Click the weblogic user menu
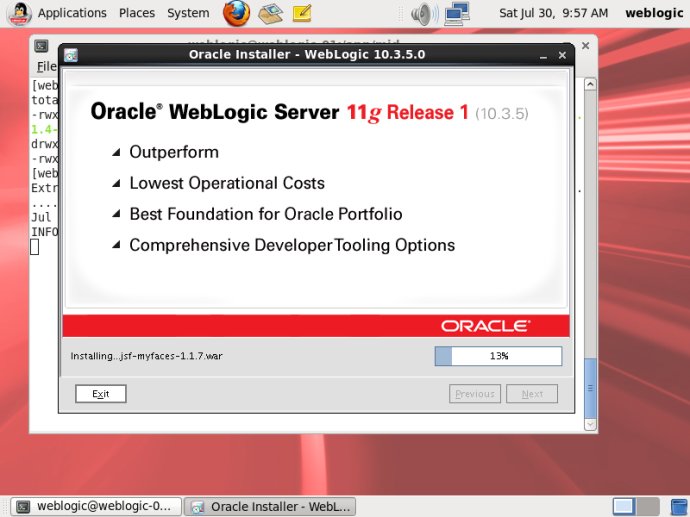Screen dimensions: 690x517 (654, 13)
